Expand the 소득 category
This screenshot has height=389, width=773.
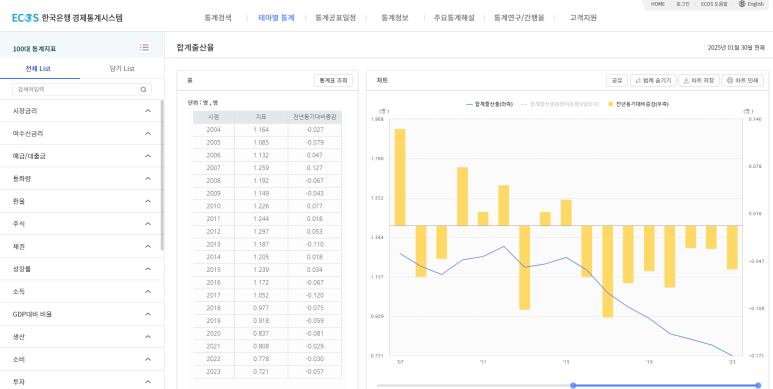82,292
